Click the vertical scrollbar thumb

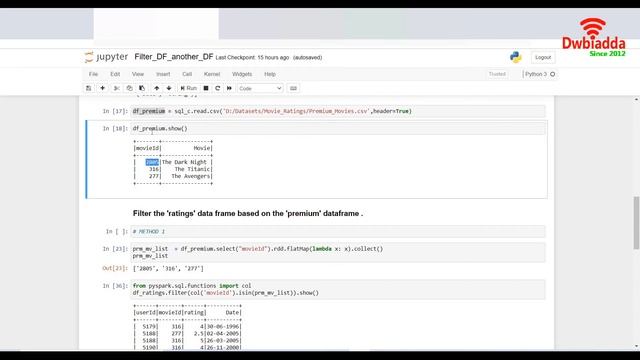(x=636, y=222)
